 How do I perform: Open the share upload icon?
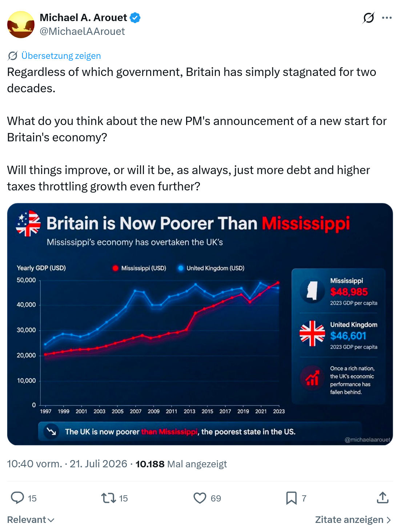382,497
